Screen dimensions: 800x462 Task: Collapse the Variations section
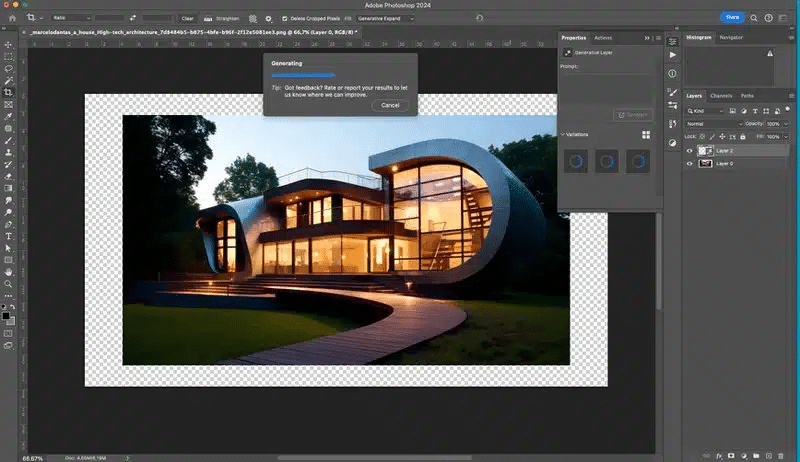click(562, 134)
